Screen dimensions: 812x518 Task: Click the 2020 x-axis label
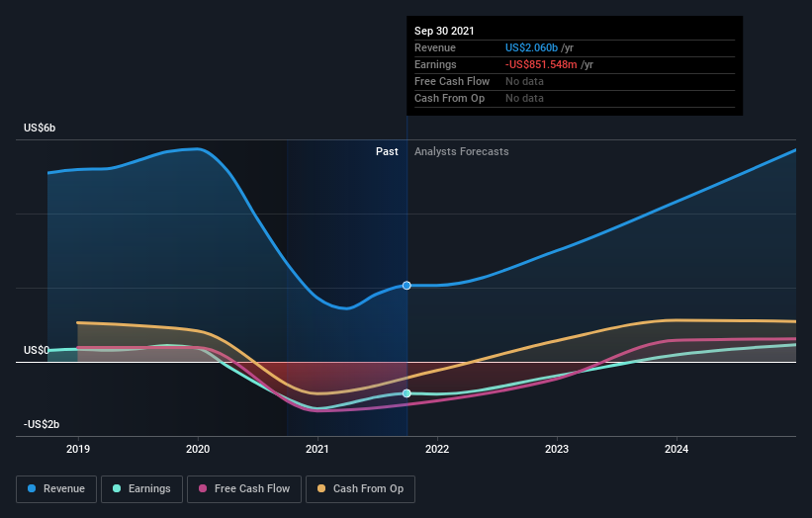pyautogui.click(x=198, y=449)
